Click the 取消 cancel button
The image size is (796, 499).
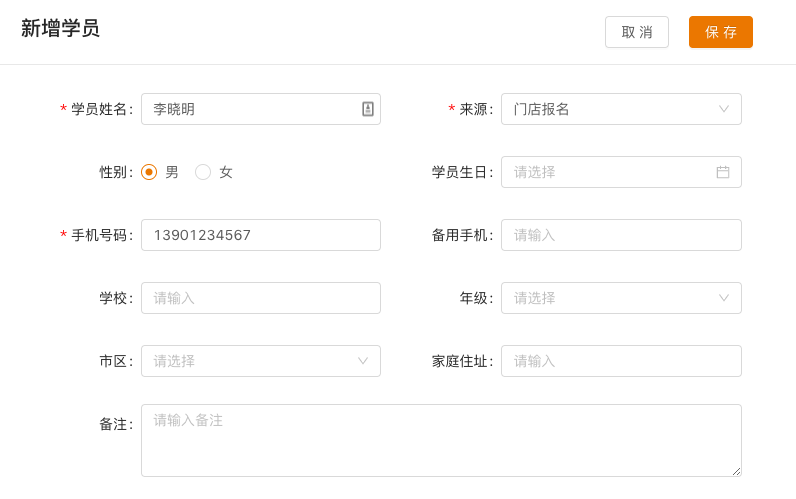(x=636, y=32)
